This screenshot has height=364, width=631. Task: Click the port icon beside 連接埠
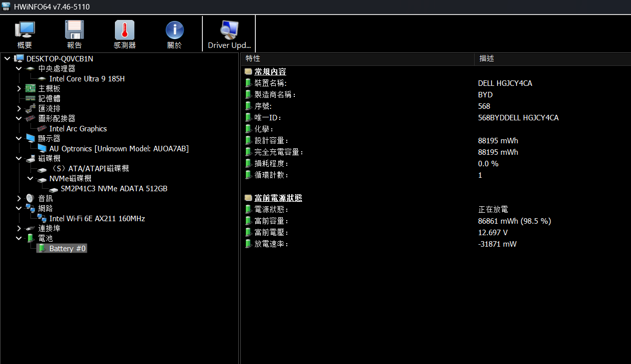[x=30, y=228]
